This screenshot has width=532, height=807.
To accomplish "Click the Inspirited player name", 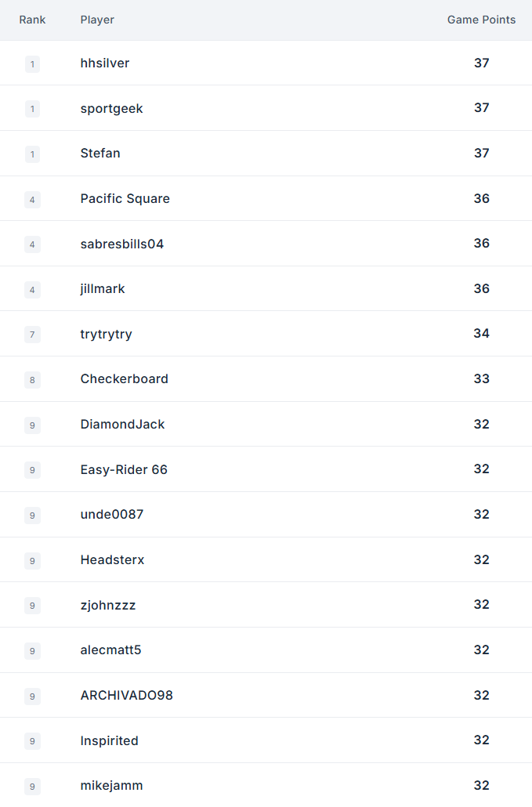I will tap(109, 740).
